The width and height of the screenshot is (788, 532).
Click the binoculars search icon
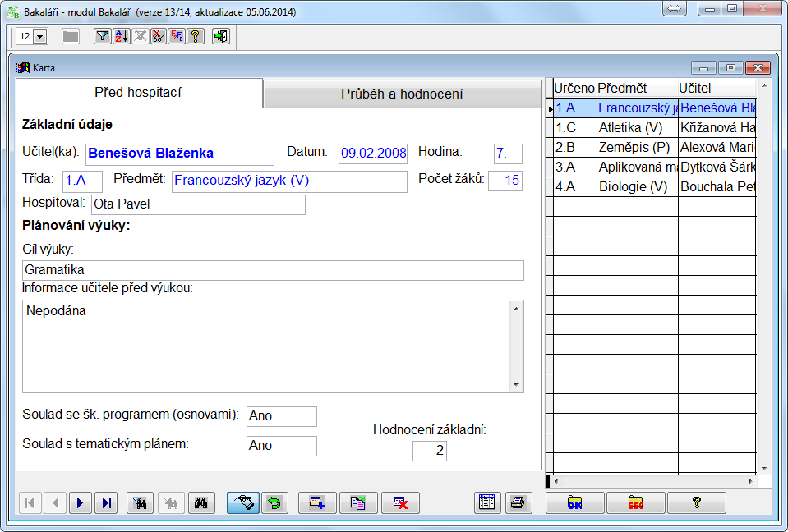(198, 503)
